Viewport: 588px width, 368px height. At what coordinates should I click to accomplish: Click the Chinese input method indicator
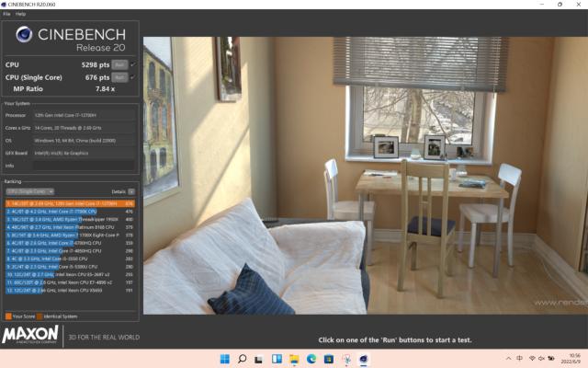[x=520, y=358]
